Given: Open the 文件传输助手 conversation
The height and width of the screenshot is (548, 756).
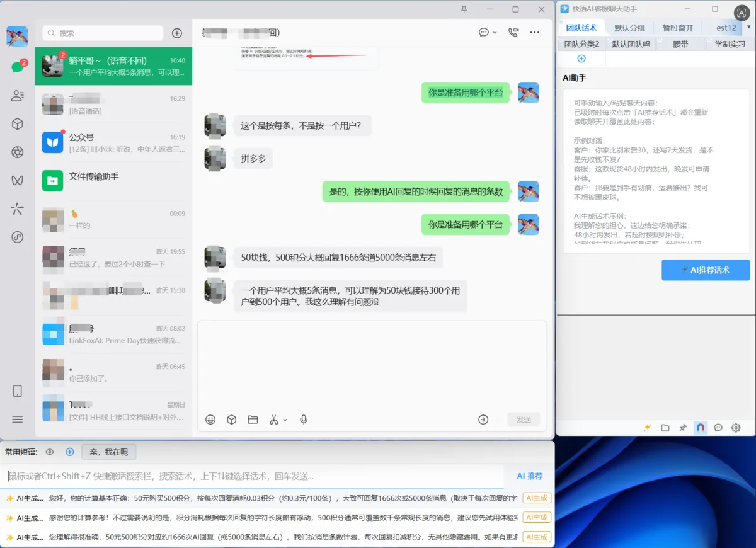Looking at the screenshot, I should [113, 180].
